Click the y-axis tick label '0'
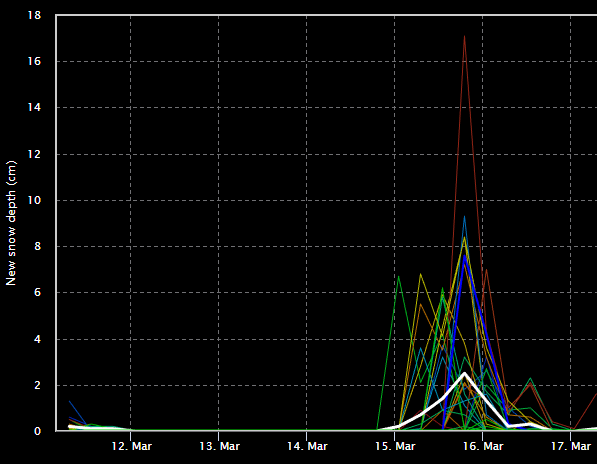Screen dimensions: 597x464 (x=37, y=431)
